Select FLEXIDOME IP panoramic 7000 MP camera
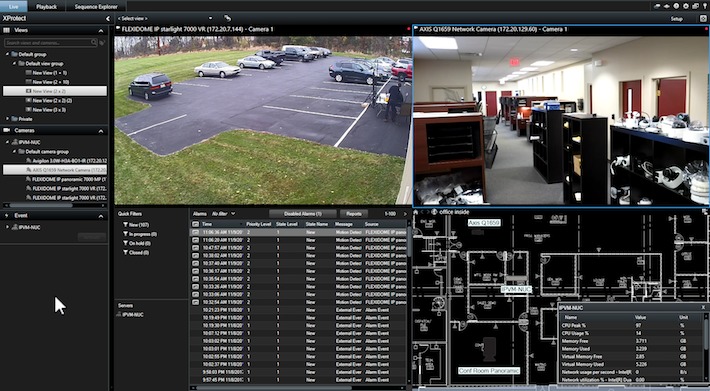710x391 pixels. (67, 179)
